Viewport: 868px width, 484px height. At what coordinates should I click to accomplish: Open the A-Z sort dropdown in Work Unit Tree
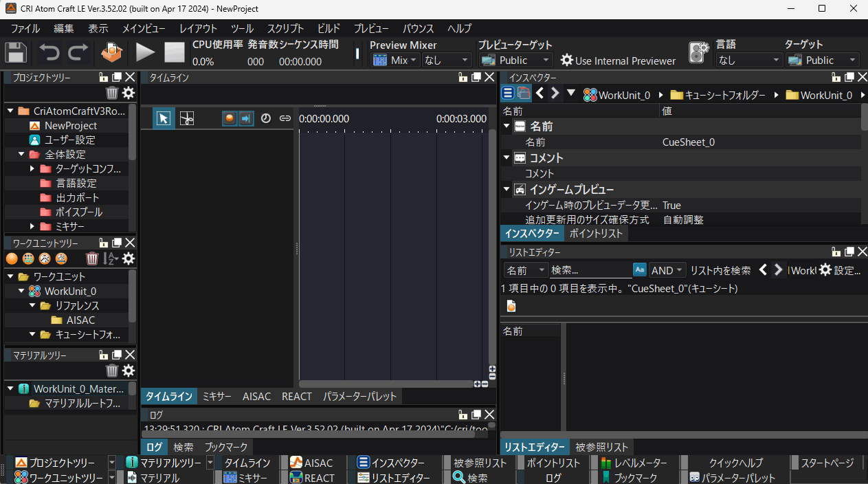click(111, 258)
